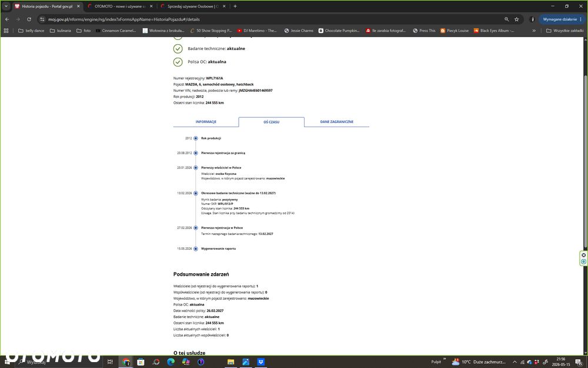This screenshot has height=368, width=588.
Task: Show hidden bookmarks with the double chevron
Action: pyautogui.click(x=534, y=31)
